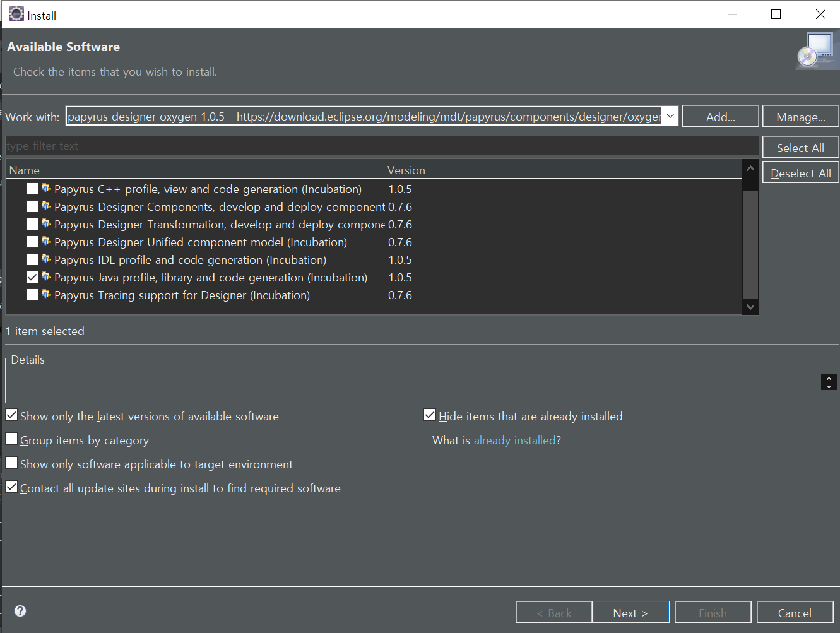Open the already installed link
840x633 pixels.
(514, 440)
